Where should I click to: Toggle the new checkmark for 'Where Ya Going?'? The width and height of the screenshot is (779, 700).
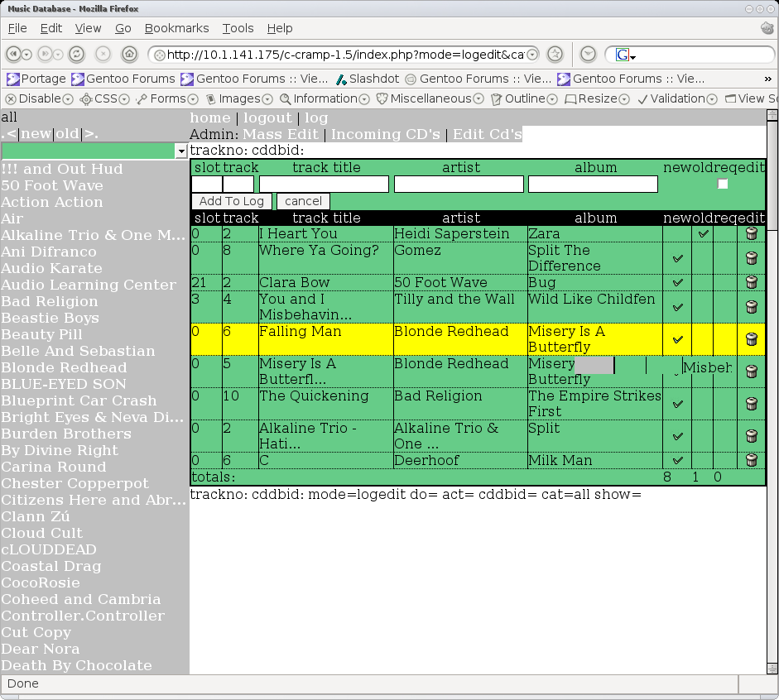pyautogui.click(x=678, y=258)
